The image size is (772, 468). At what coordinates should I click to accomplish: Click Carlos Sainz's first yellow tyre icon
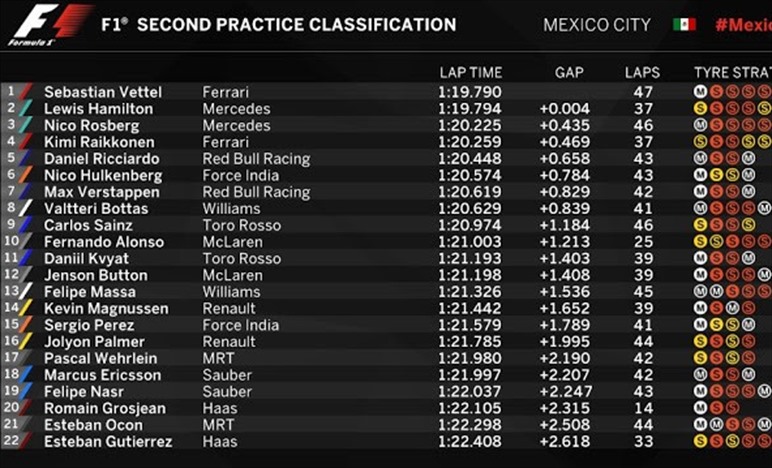(700, 225)
